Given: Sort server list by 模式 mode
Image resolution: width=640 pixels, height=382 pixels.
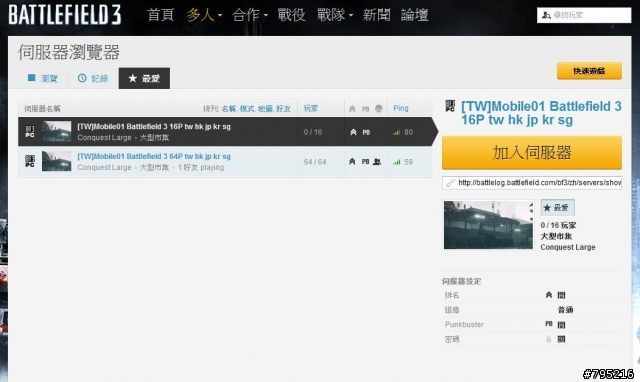Looking at the screenshot, I should tap(247, 109).
